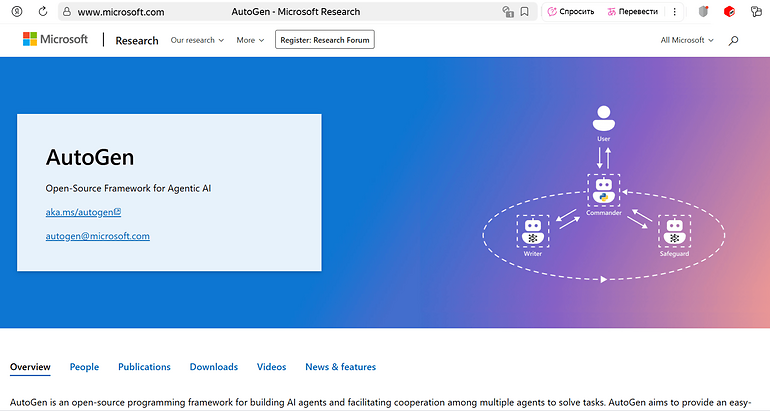The height and width of the screenshot is (411, 770).
Task: Click the autogen@microsoft.com email link
Action: tap(97, 236)
